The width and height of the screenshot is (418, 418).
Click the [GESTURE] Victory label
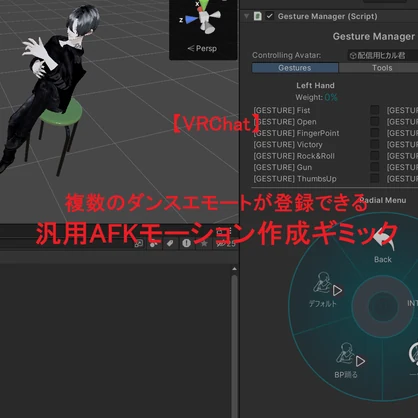pos(288,145)
